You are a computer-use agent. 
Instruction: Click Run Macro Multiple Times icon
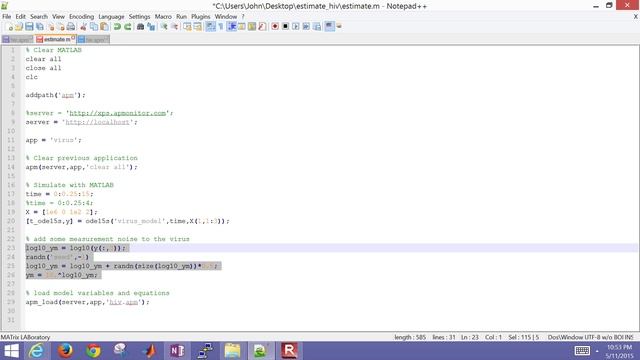(306, 27)
